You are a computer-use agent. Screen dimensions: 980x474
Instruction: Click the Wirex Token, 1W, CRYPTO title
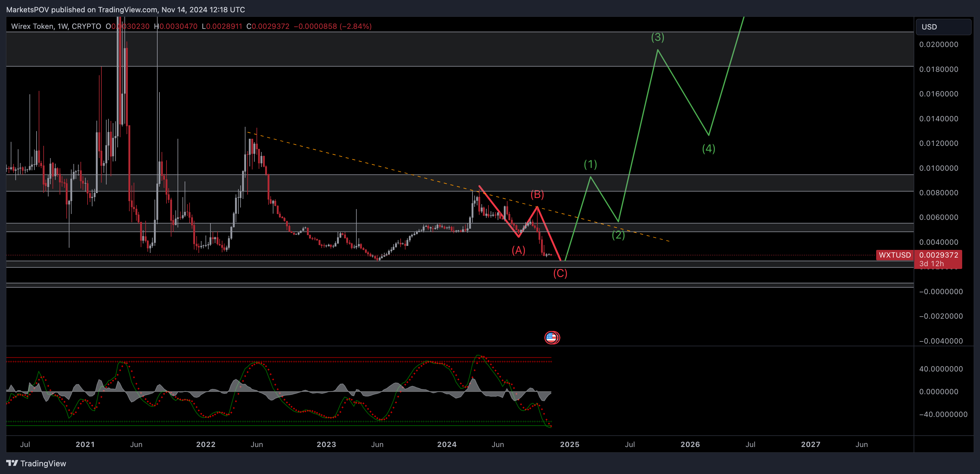click(x=56, y=26)
